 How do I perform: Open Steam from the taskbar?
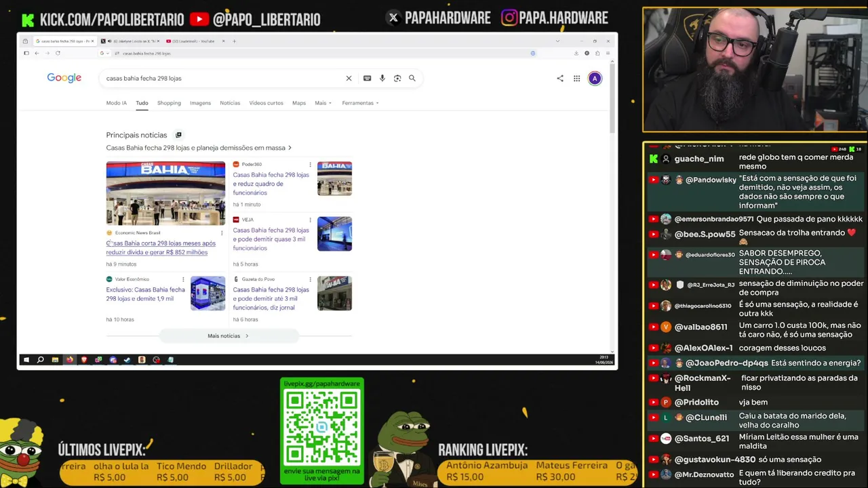coord(127,360)
